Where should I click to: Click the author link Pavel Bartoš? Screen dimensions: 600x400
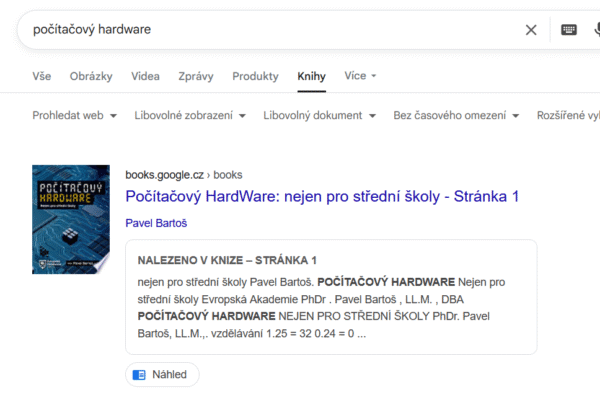[156, 223]
